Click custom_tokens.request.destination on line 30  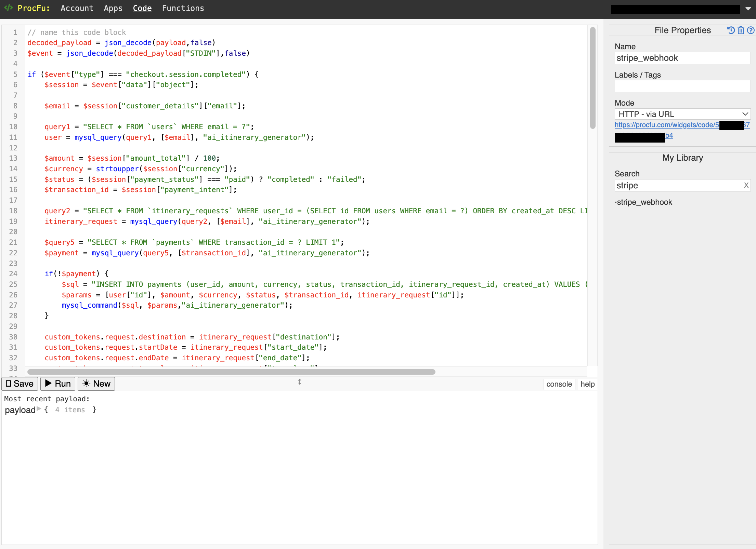pyautogui.click(x=115, y=337)
